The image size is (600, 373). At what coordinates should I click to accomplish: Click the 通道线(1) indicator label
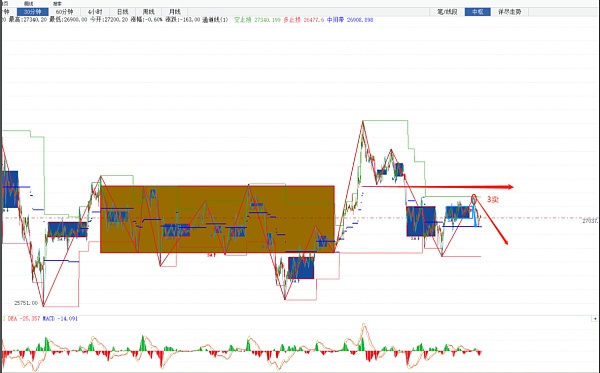tap(215, 20)
